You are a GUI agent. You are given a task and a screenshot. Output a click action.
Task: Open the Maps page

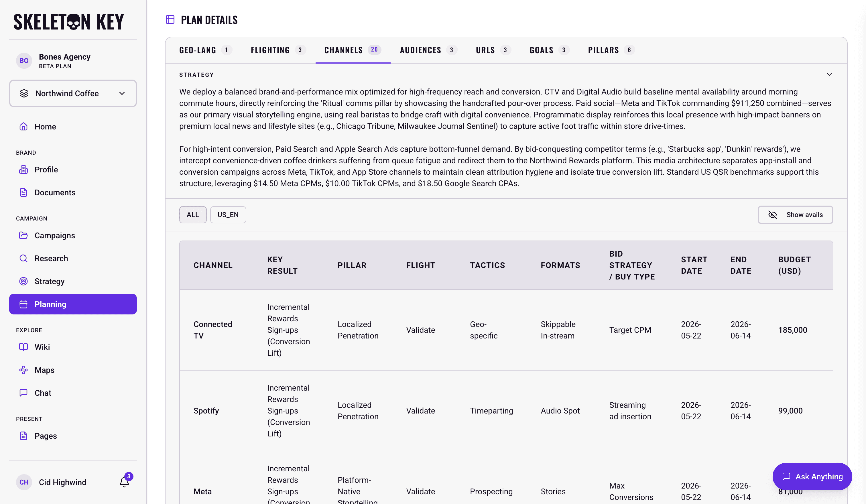coord(73,370)
